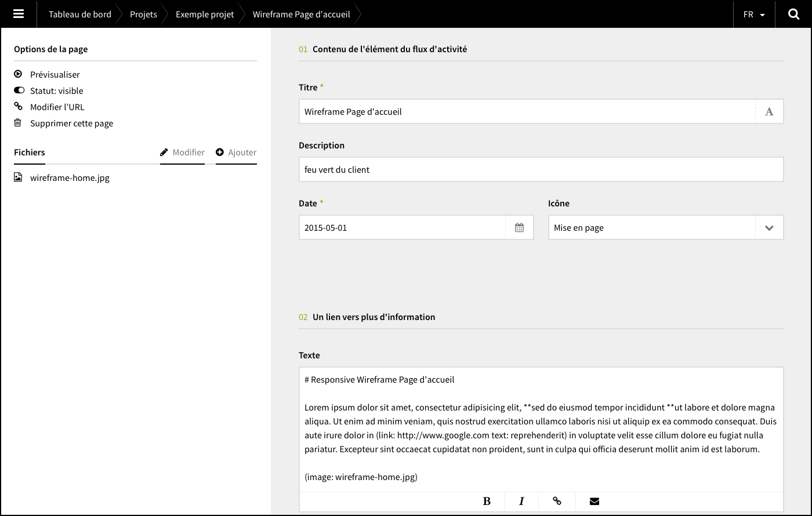
Task: Click the '# Responsive Wireframe Page d'accueil' line
Action: click(x=379, y=379)
